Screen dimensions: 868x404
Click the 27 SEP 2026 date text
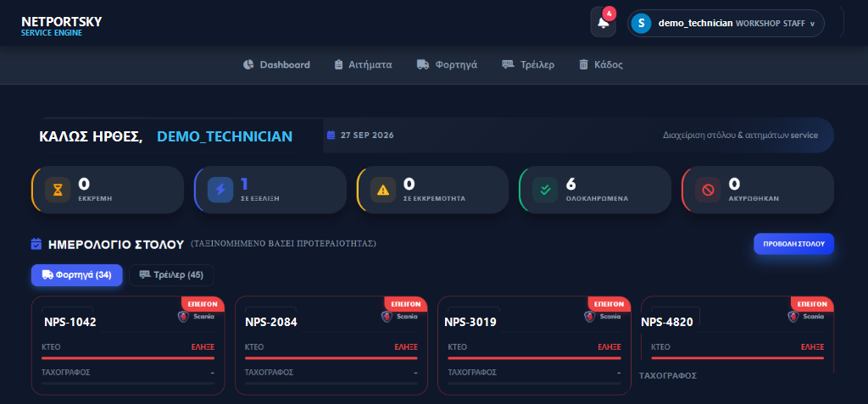coord(367,135)
